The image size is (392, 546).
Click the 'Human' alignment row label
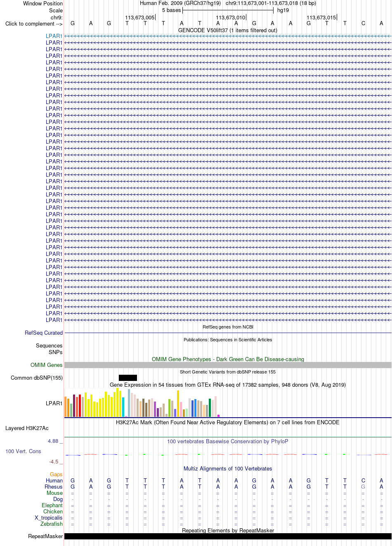(x=54, y=480)
